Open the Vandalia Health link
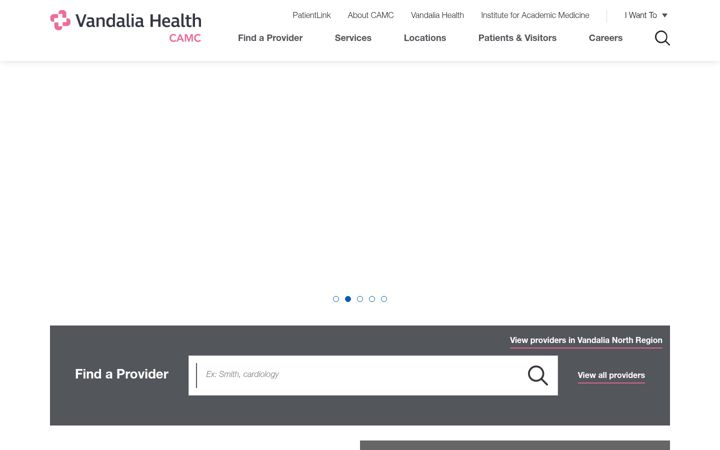The width and height of the screenshot is (720, 450). tap(437, 15)
